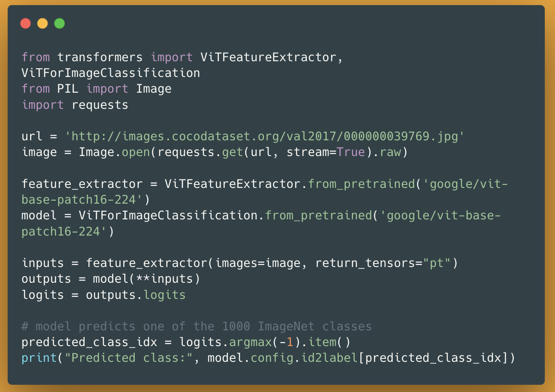This screenshot has height=392, width=555.
Task: Click the "Predicted class:" string literal
Action: 128,358
